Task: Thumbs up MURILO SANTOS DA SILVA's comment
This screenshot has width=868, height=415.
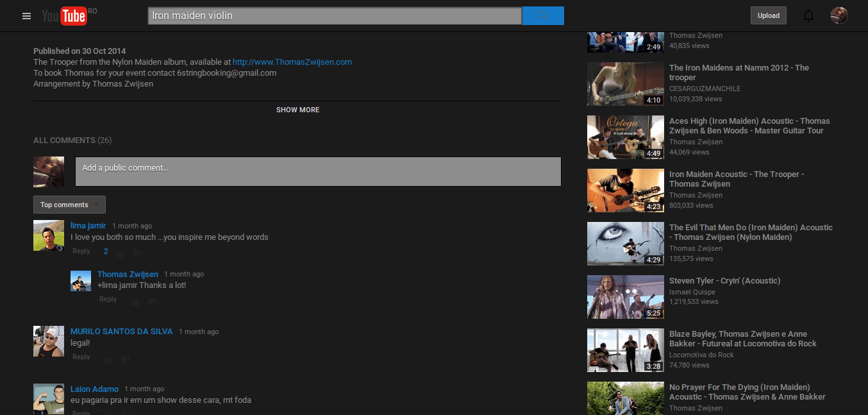Action: point(108,360)
